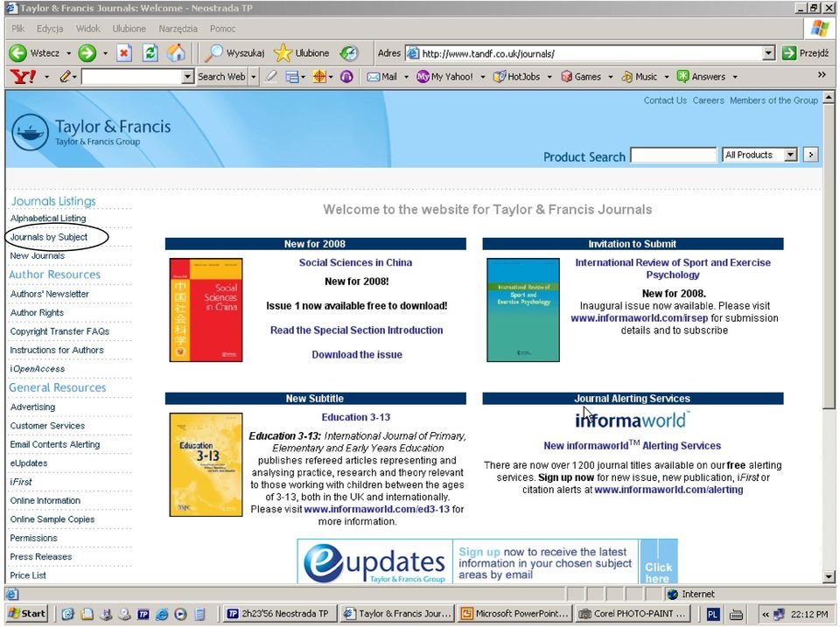Screen dimensions: 840x627
Task: Expand system tray hidden icons chevron
Action: 766,614
